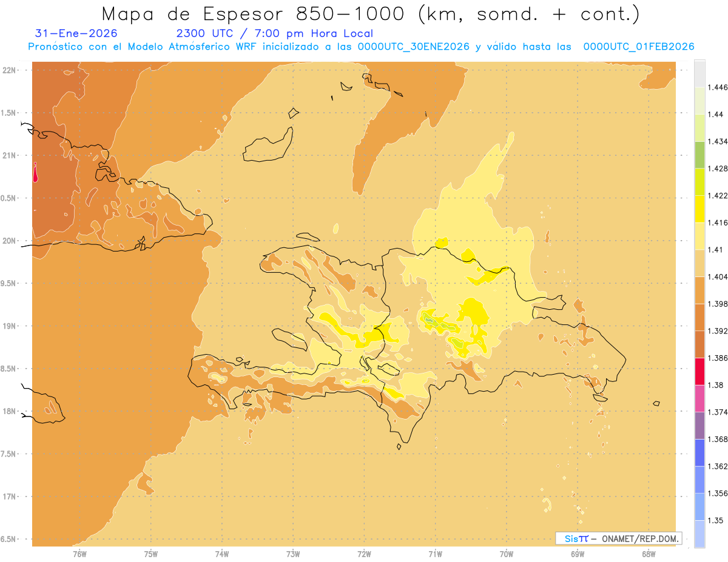Click the light blue swatch below 1.35
728x562 pixels.
(x=699, y=534)
